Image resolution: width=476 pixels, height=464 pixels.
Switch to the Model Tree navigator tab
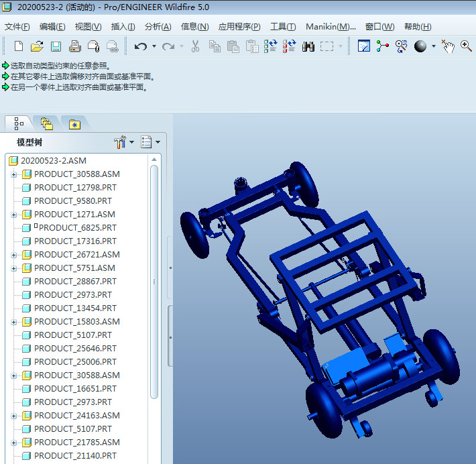(19, 124)
